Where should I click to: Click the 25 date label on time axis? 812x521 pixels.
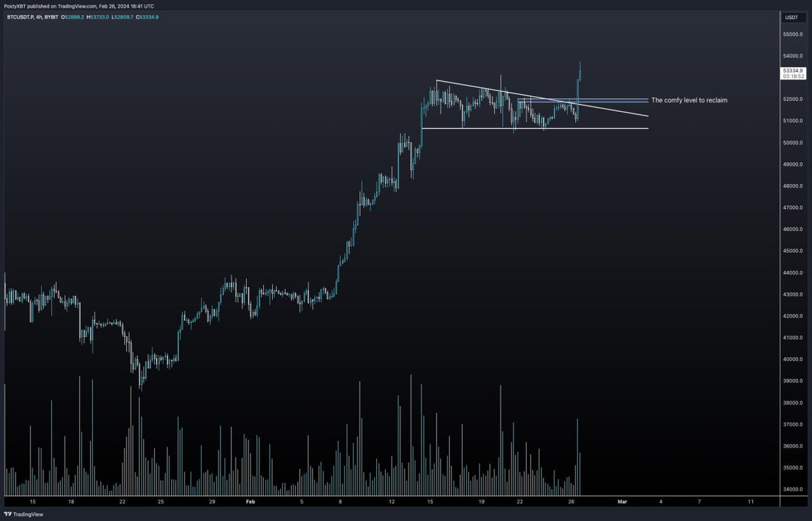point(160,501)
